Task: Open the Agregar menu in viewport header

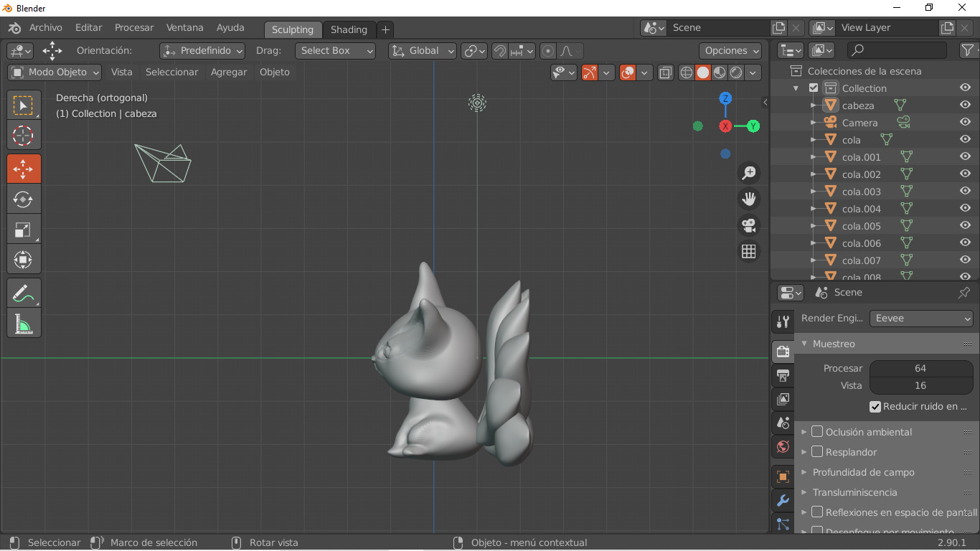Action: tap(229, 72)
